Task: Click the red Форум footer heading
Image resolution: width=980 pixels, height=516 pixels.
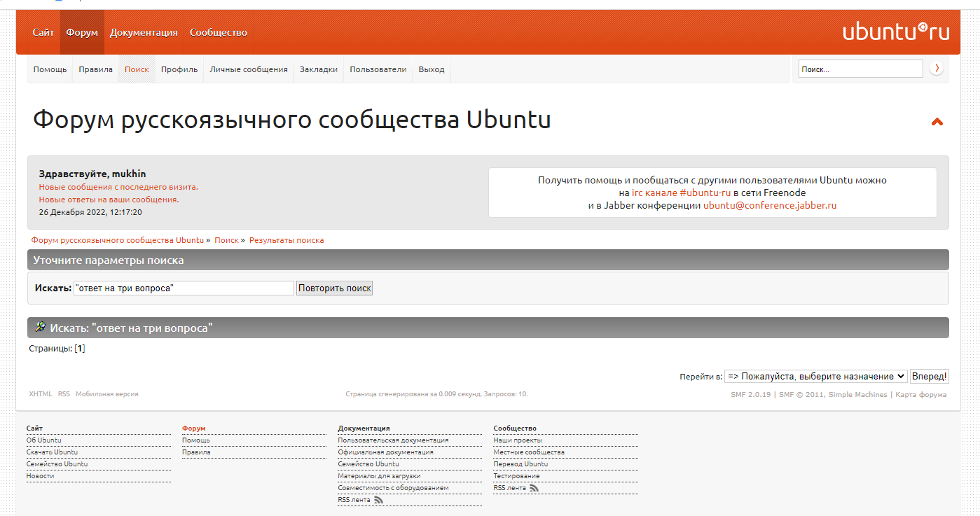Action: pyautogui.click(x=193, y=428)
